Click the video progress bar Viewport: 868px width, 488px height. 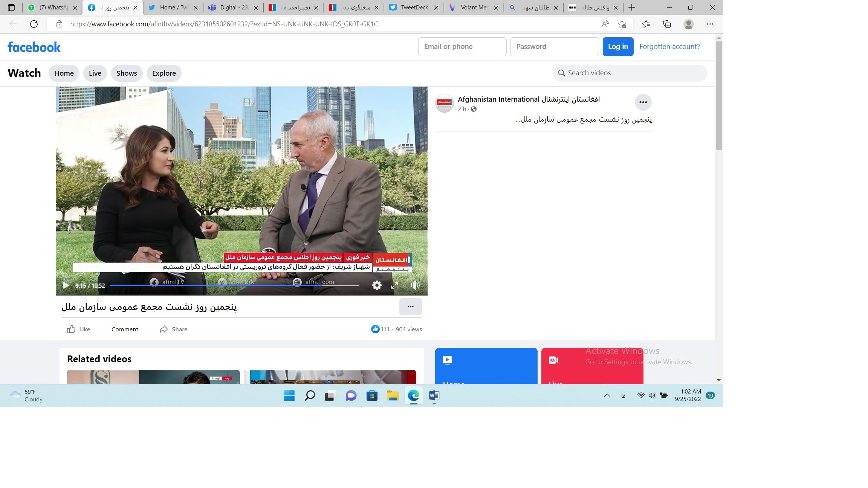coord(234,285)
